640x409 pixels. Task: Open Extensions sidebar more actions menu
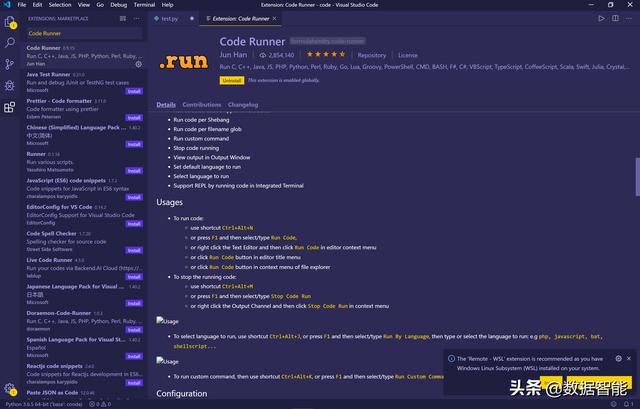tap(137, 19)
